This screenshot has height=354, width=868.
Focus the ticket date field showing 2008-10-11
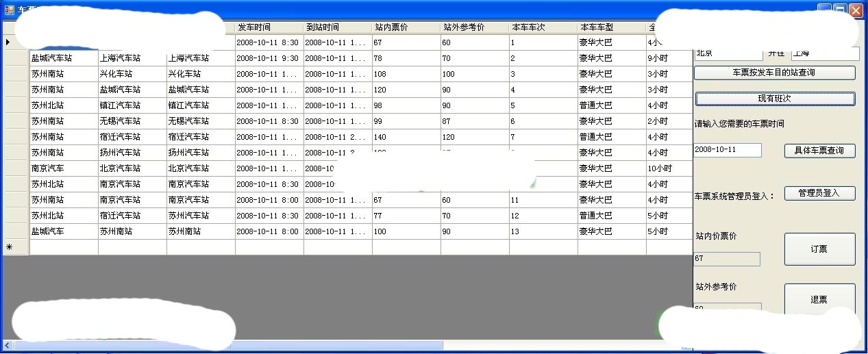728,150
